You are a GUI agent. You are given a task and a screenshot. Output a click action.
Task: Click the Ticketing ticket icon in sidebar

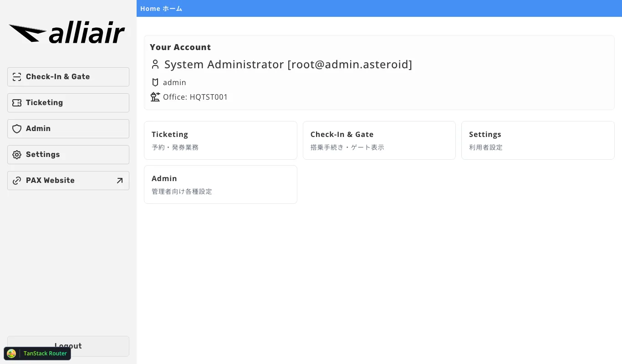tap(17, 103)
